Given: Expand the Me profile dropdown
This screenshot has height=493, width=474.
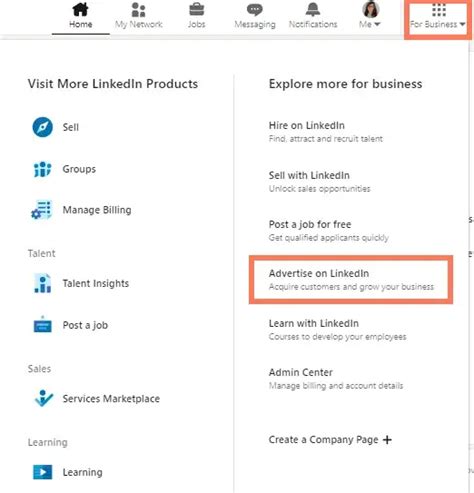Looking at the screenshot, I should point(370,15).
